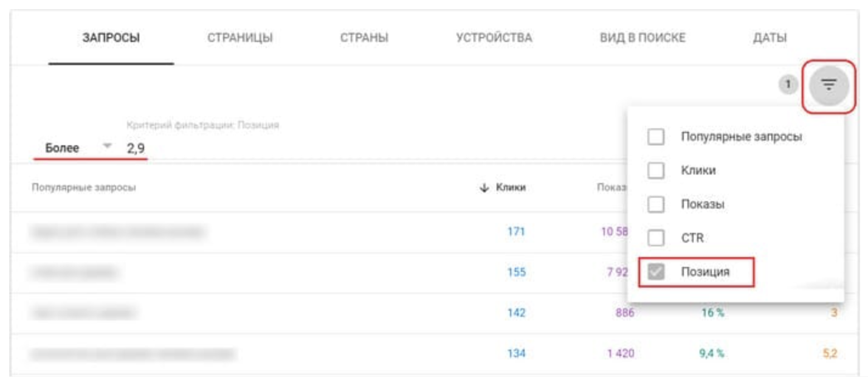Click the sort arrow beside Клики header

484,188
